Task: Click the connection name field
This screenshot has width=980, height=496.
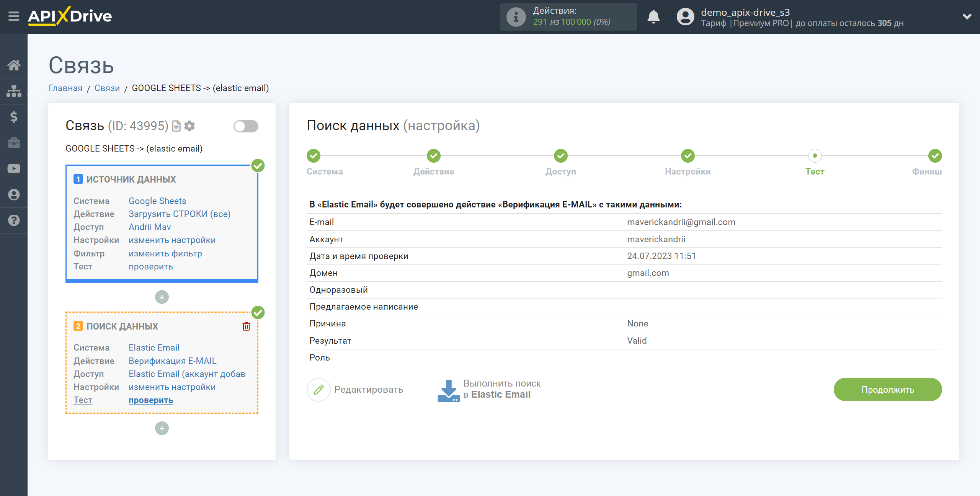Action: [x=162, y=148]
